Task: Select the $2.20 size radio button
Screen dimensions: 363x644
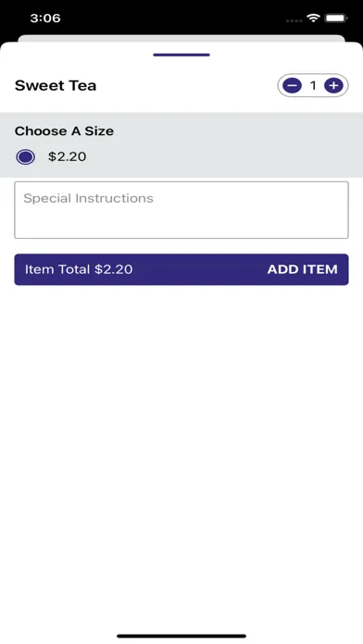Action: tap(26, 157)
